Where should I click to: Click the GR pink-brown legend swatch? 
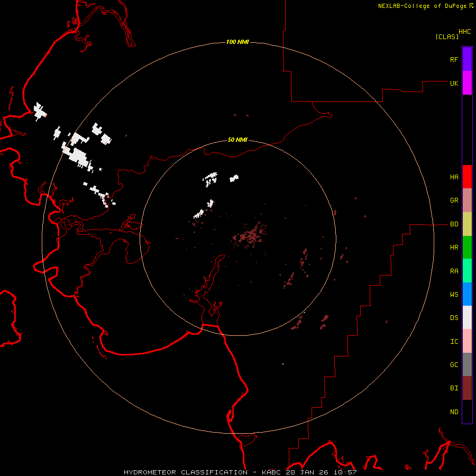coord(467,200)
